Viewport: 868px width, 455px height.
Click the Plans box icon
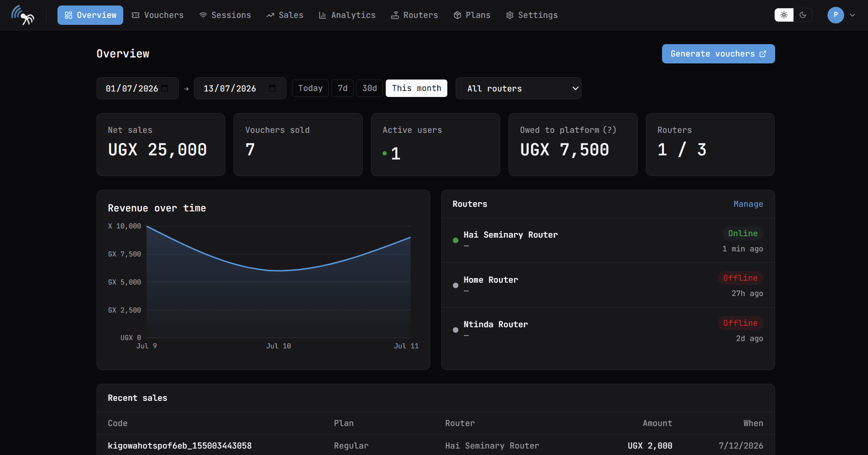[457, 15]
